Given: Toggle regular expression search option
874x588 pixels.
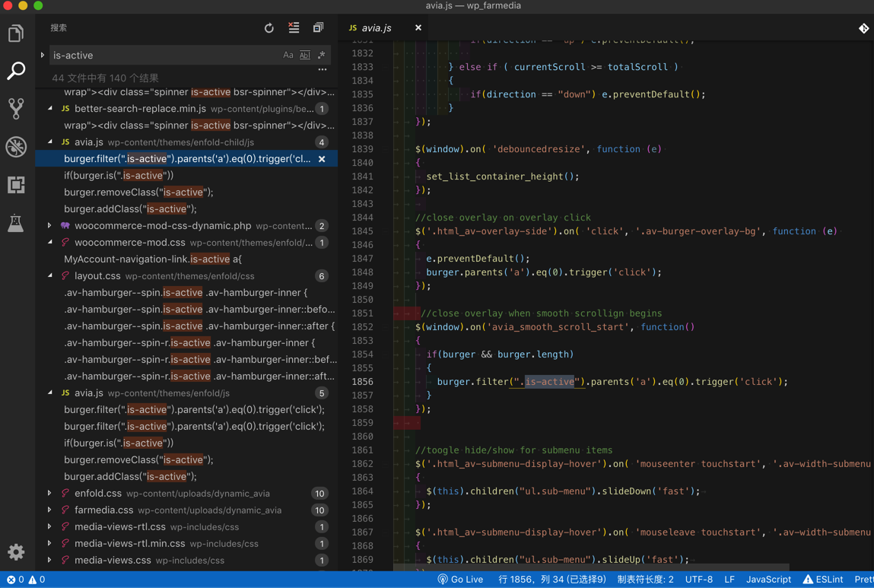Looking at the screenshot, I should [322, 56].
